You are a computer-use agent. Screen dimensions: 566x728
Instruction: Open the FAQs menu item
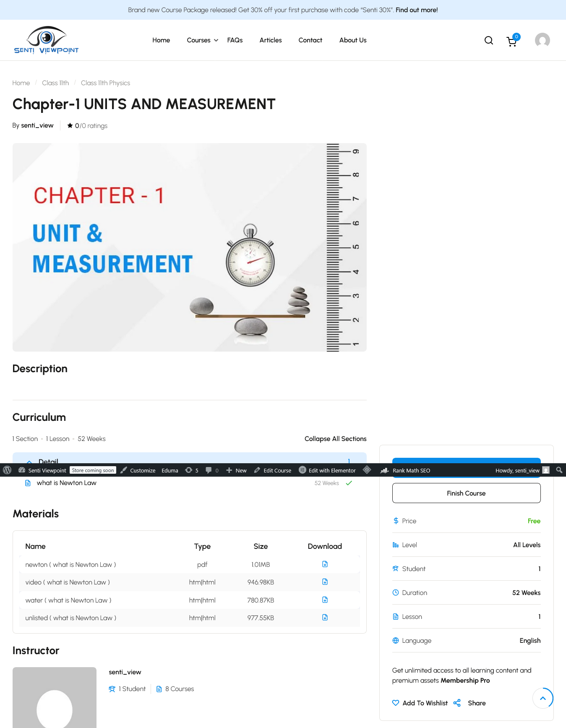235,40
